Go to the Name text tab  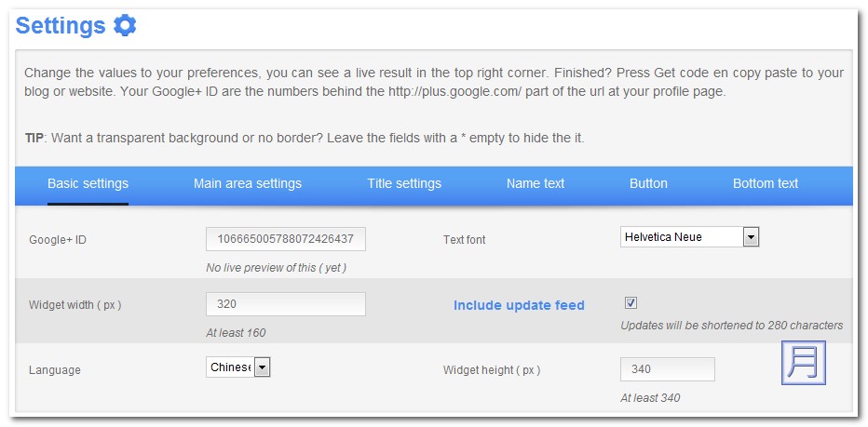pos(536,183)
